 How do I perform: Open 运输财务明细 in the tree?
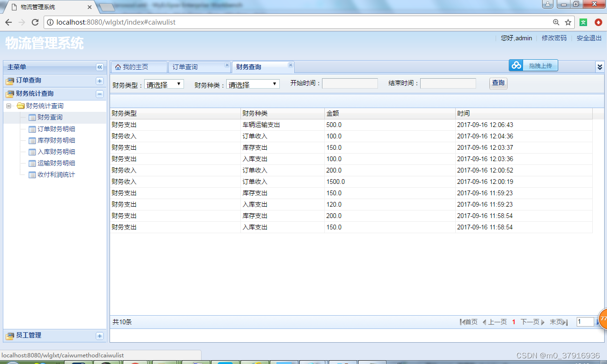(56, 163)
